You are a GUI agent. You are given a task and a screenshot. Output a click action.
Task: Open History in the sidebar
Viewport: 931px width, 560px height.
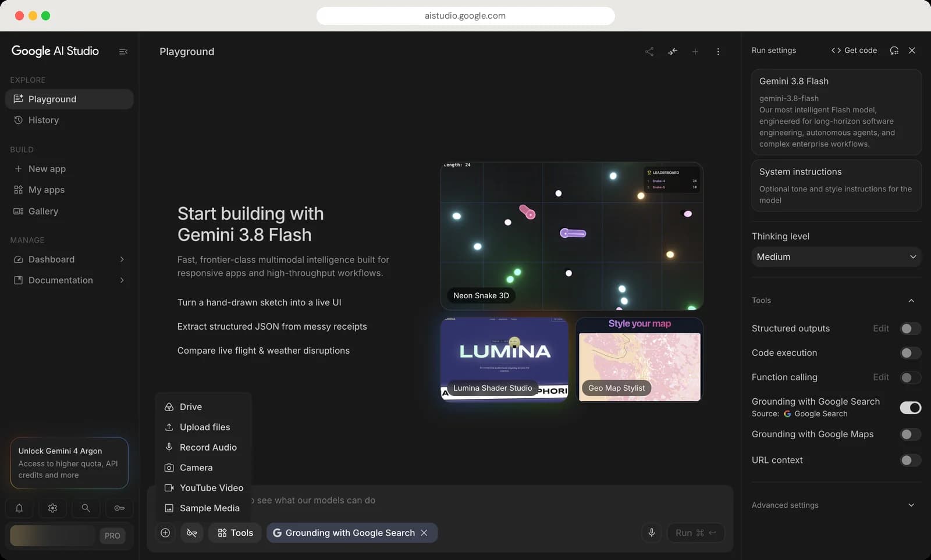(69, 120)
